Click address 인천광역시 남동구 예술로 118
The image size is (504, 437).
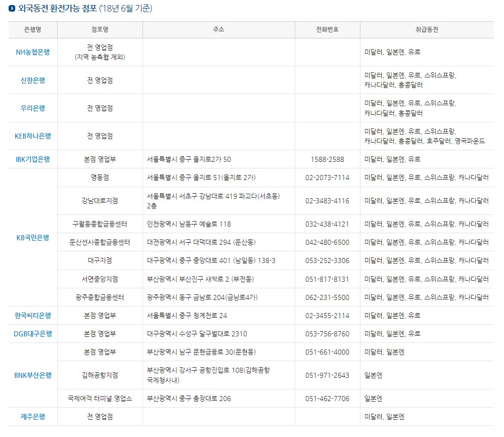(x=189, y=224)
